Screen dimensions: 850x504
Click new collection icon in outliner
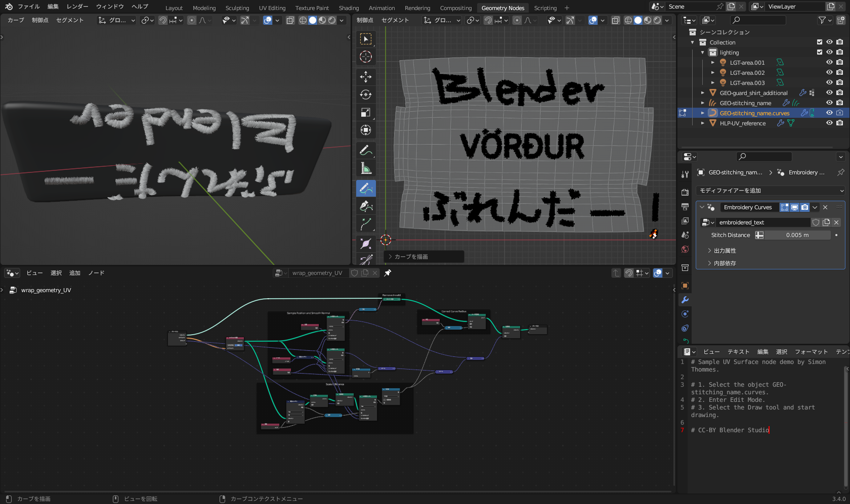[841, 20]
